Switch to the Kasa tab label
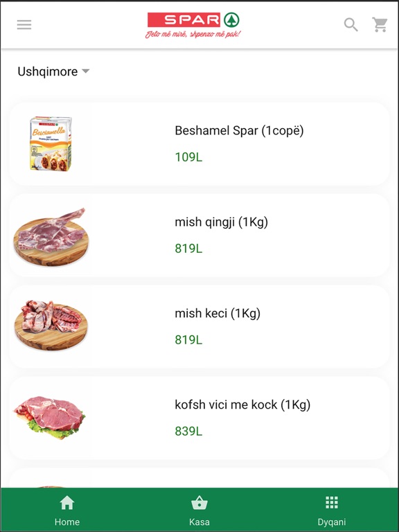The image size is (399, 532). (x=199, y=522)
